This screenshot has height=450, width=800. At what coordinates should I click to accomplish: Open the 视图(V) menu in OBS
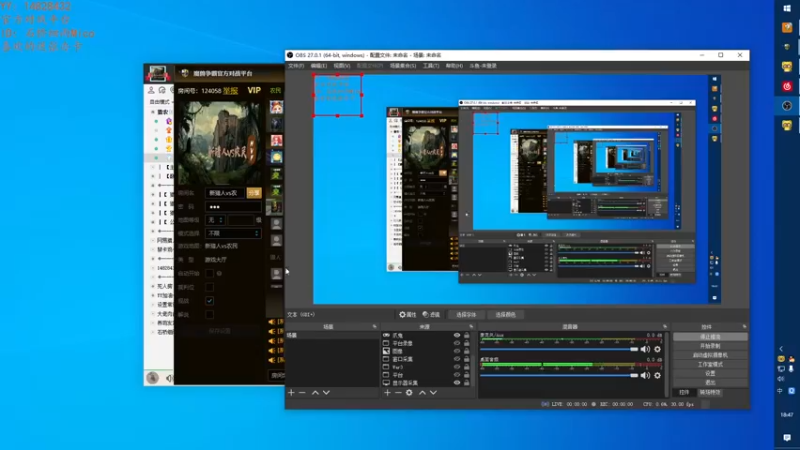point(342,66)
